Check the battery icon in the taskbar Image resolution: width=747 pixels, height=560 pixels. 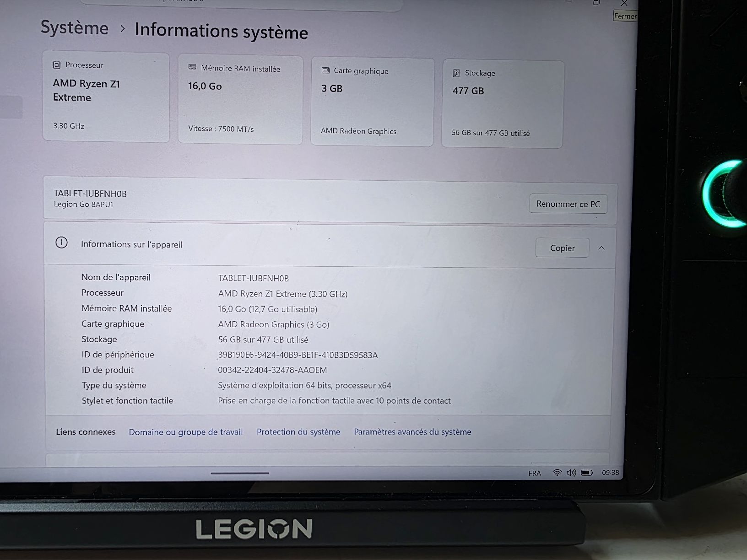click(x=587, y=473)
